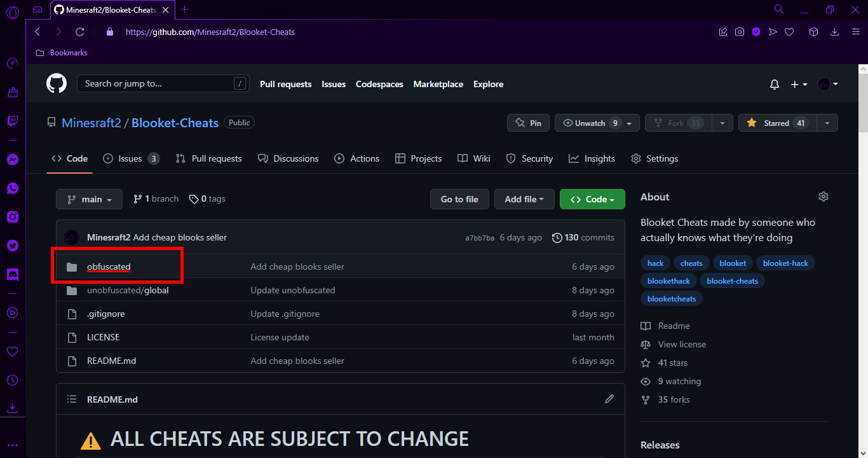Screen dimensions: 868x458
Task: Open the Add file dropdown
Action: coord(524,199)
